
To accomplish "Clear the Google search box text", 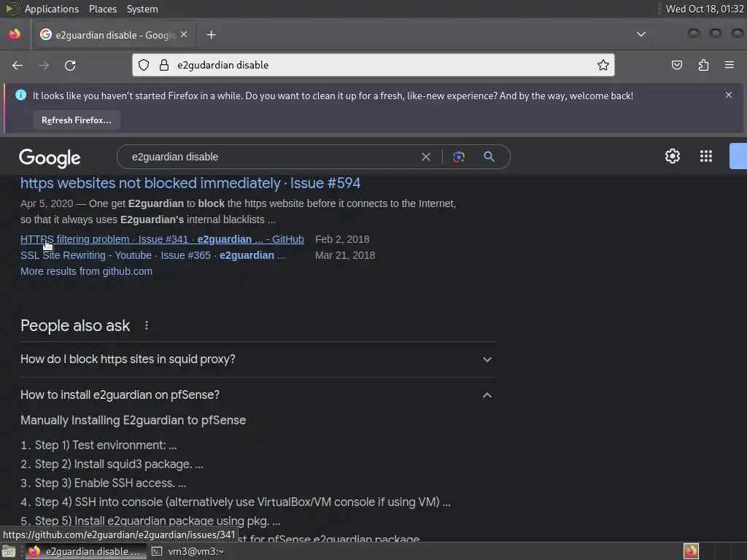I will 426,157.
